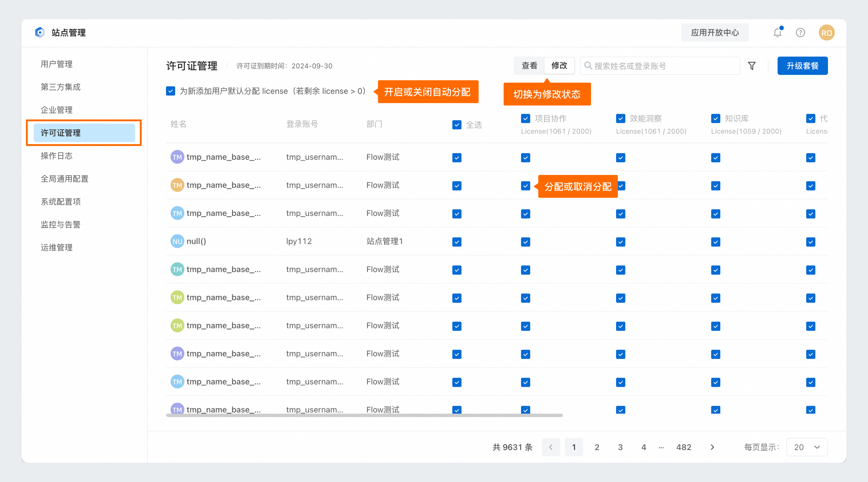Toggle 效能洞察 column header checkbox
Screen dimensions: 868x482
[x=621, y=119]
